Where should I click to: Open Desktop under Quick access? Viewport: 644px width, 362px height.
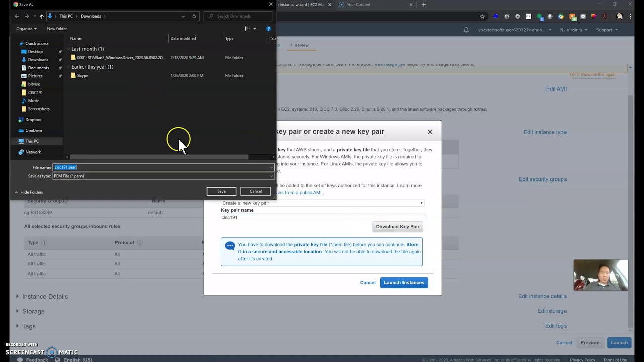pyautogui.click(x=35, y=52)
